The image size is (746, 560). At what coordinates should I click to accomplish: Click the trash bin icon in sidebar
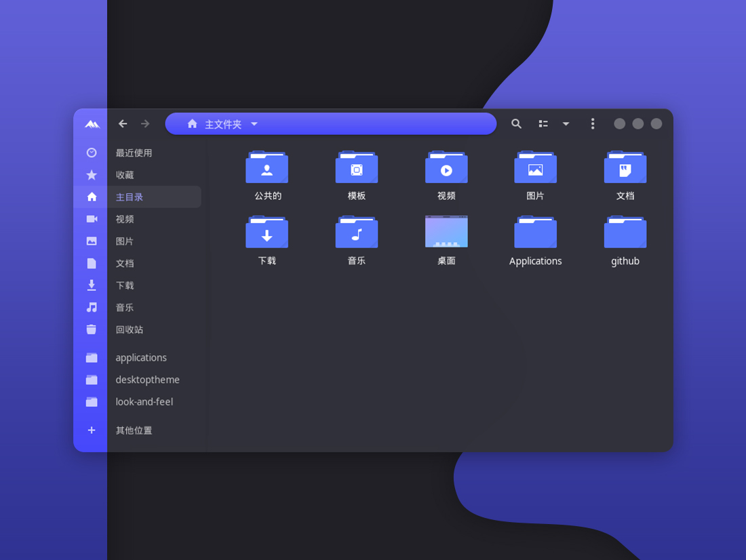pyautogui.click(x=92, y=329)
